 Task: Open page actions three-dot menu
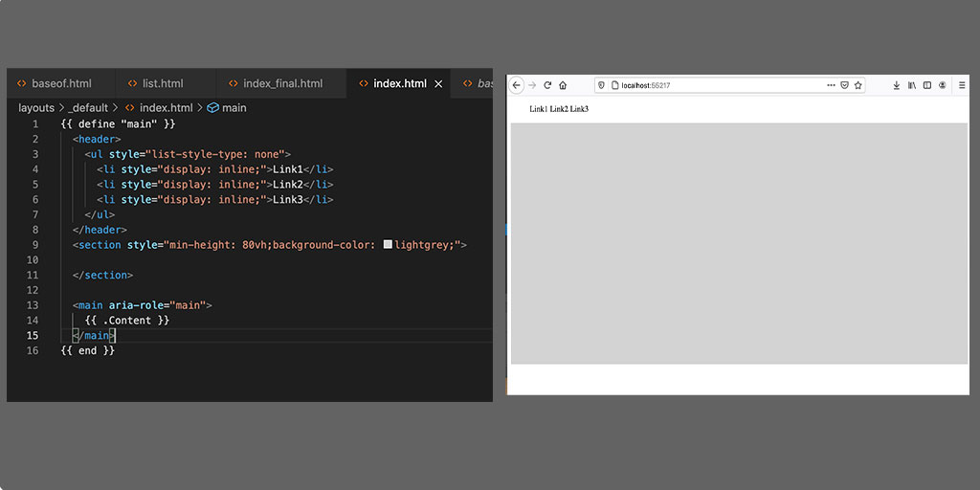[832, 85]
